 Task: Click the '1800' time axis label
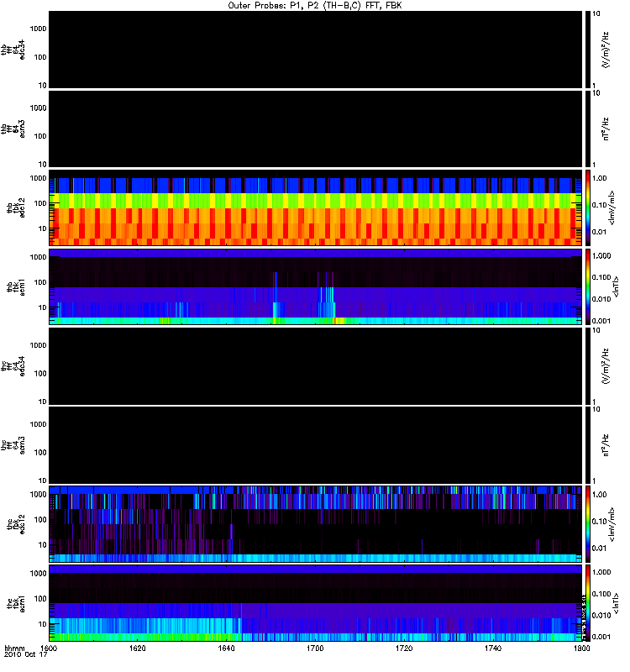pos(581,648)
